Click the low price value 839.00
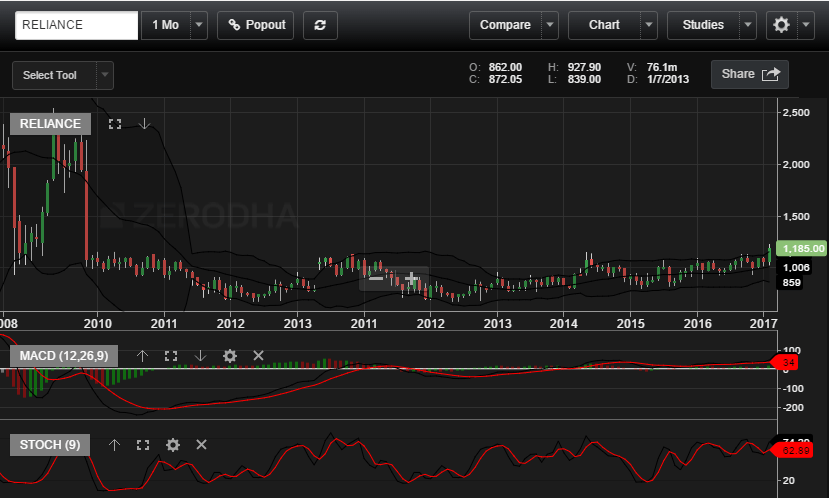 point(584,79)
